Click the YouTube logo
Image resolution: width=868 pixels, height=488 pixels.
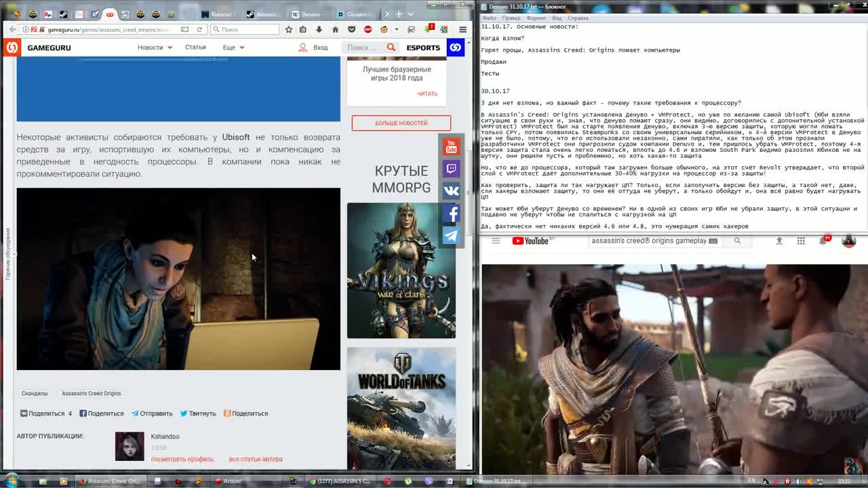pyautogui.click(x=530, y=241)
